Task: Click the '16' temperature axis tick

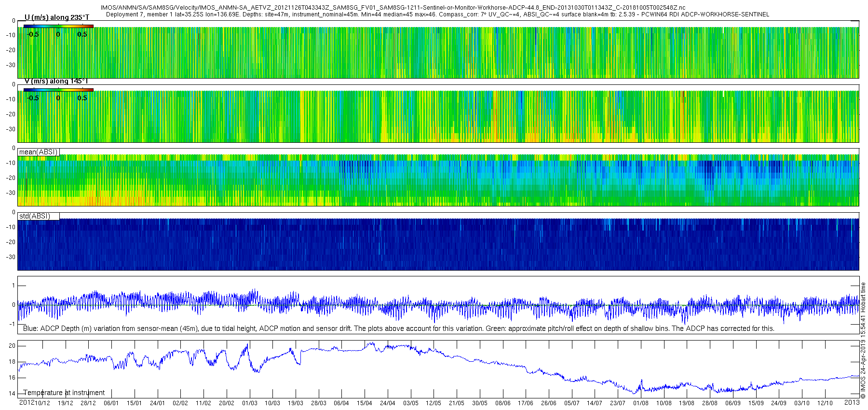Action: 12,377
